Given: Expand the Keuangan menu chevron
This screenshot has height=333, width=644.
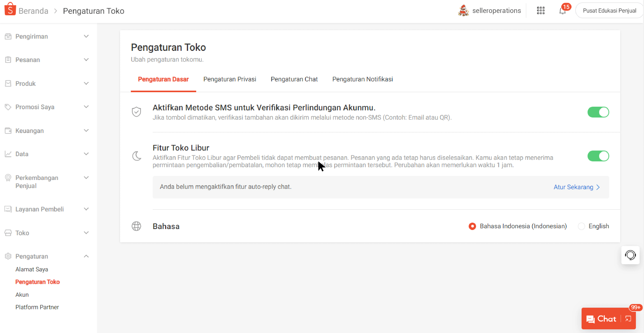Looking at the screenshot, I should (86, 130).
